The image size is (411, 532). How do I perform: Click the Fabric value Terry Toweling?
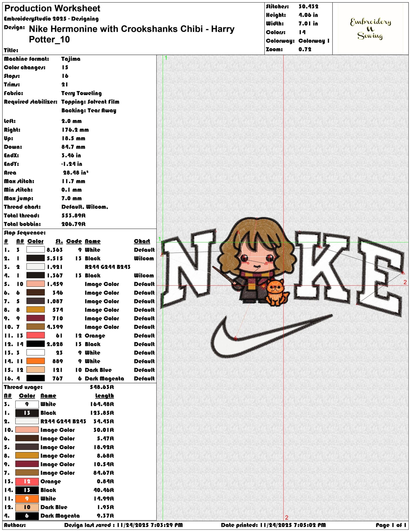point(81,93)
